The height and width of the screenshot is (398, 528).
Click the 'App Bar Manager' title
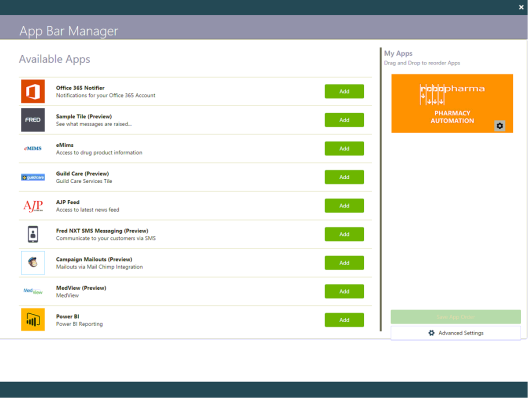pos(69,31)
